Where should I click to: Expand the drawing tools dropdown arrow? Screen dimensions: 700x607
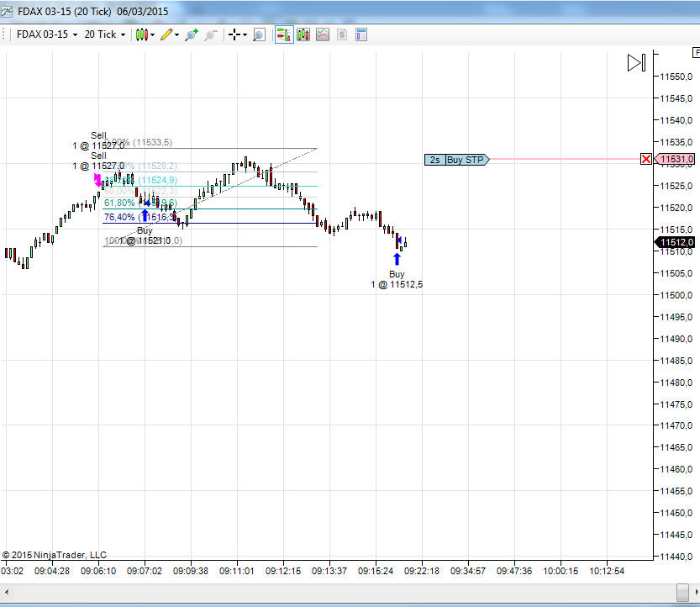pos(176,34)
